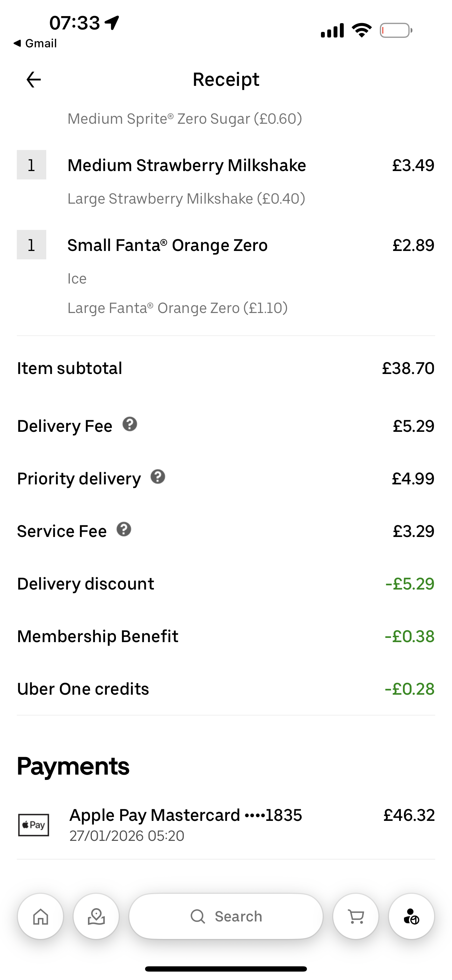Select Apple Pay Mastercard payment row
This screenshot has height=980, width=452.
(186, 816)
